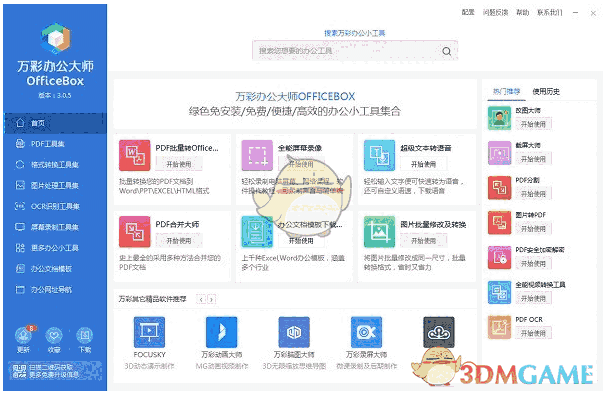604x393 pixels.
Task: Switch to the 热门推荐 tab
Action: pos(507,92)
